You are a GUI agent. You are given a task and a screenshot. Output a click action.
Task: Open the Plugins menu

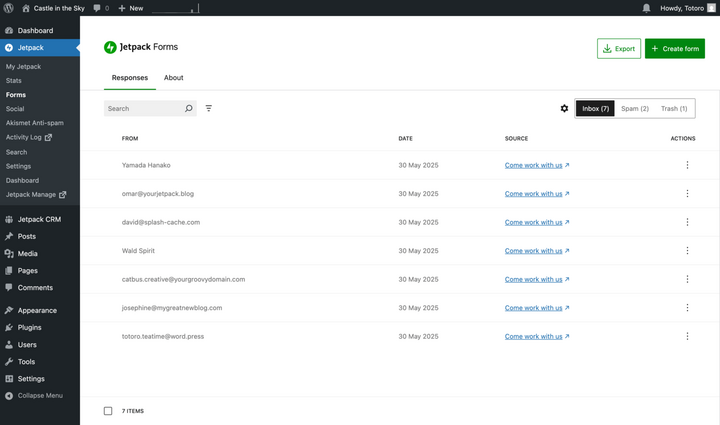(x=39, y=328)
